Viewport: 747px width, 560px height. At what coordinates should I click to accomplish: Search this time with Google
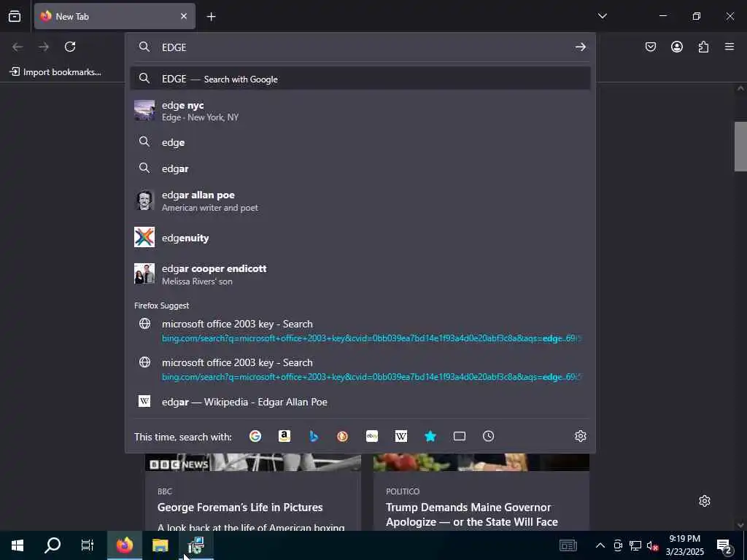(x=255, y=436)
